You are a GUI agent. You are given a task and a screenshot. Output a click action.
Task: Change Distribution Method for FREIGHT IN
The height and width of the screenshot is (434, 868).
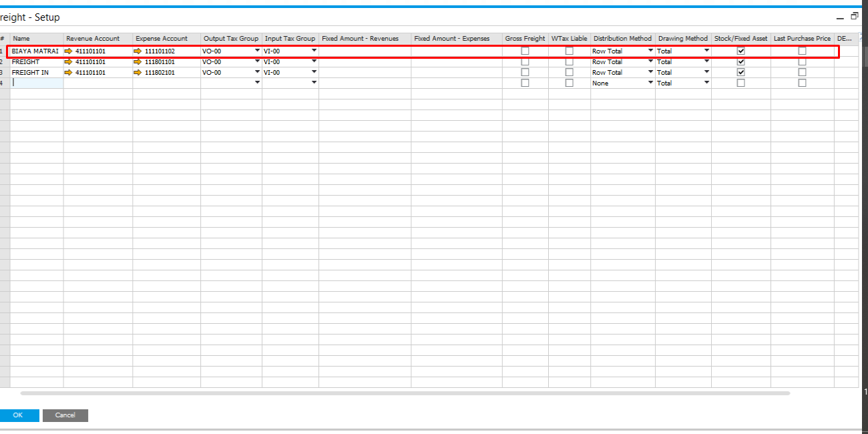(650, 71)
